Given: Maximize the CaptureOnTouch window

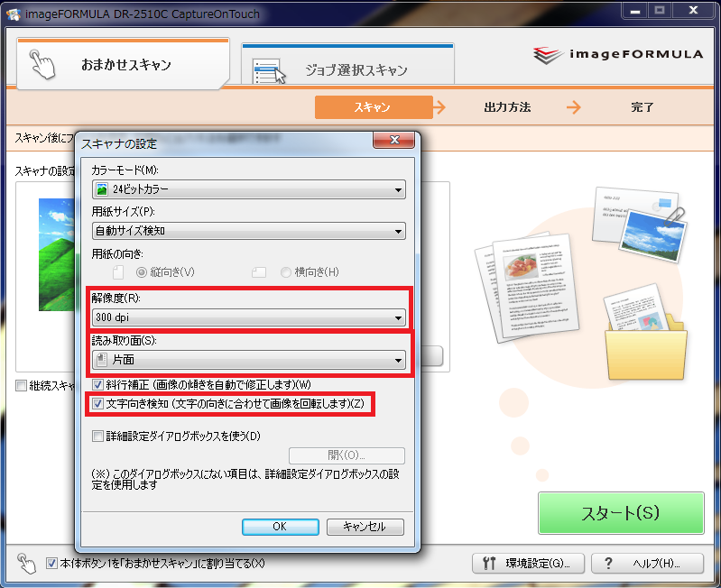Looking at the screenshot, I should click(x=660, y=10).
